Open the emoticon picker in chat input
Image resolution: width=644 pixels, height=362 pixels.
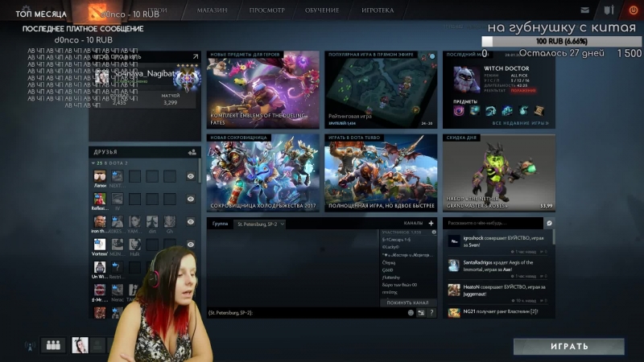[411, 312]
